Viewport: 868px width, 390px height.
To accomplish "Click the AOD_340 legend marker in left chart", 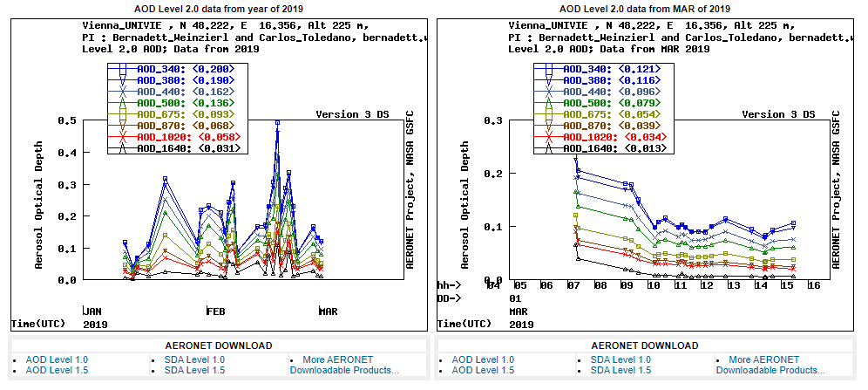I will point(123,68).
